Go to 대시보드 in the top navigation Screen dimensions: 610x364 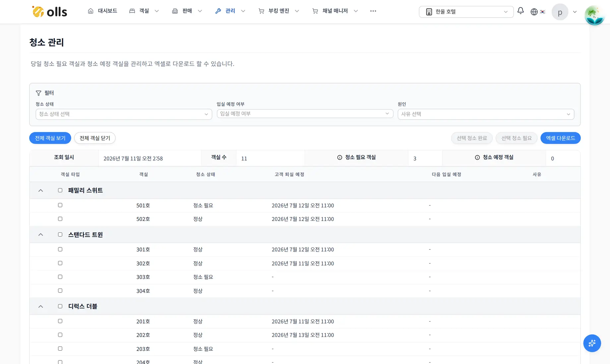point(102,11)
